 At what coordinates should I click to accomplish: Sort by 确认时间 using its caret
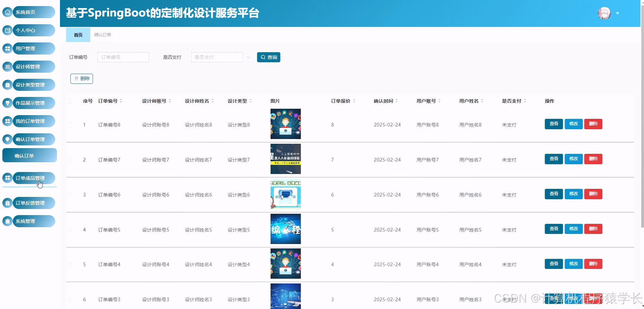point(397,101)
